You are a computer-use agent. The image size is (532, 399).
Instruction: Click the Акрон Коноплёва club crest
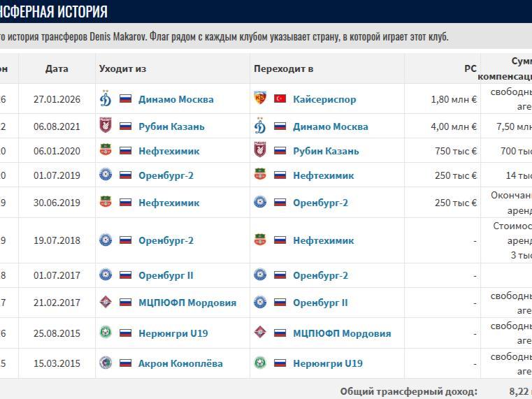[x=106, y=363]
